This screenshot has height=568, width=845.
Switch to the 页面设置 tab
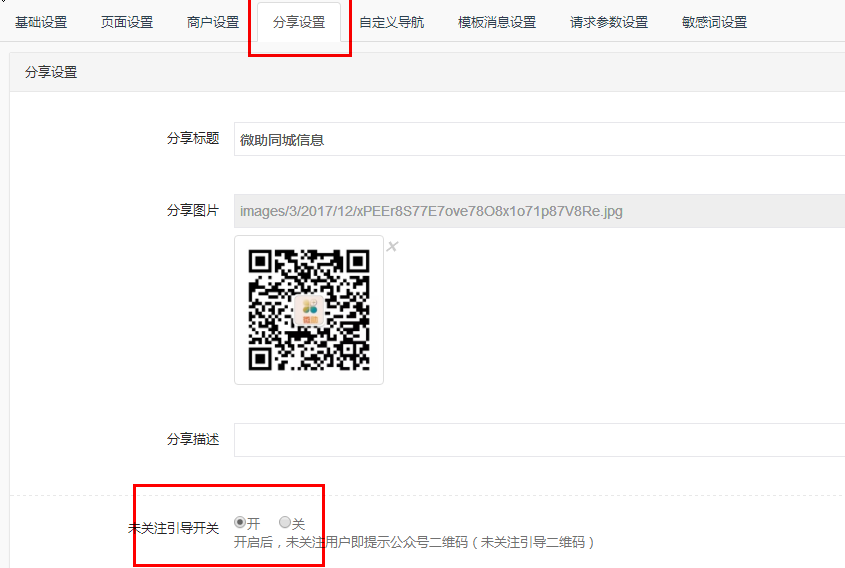(x=127, y=22)
